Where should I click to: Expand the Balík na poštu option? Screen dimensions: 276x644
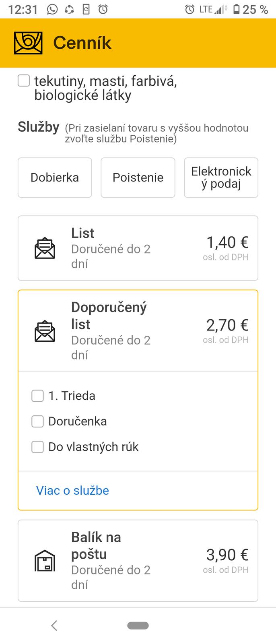pyautogui.click(x=138, y=561)
